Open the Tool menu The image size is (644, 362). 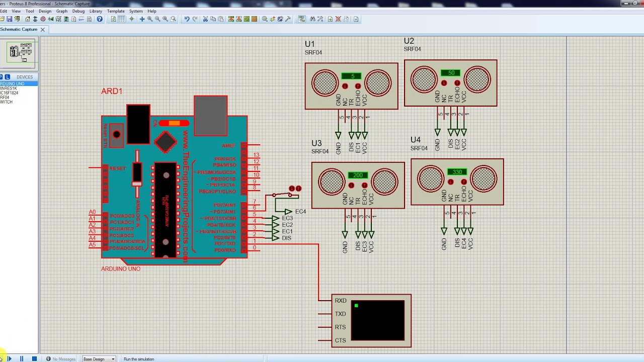30,11
